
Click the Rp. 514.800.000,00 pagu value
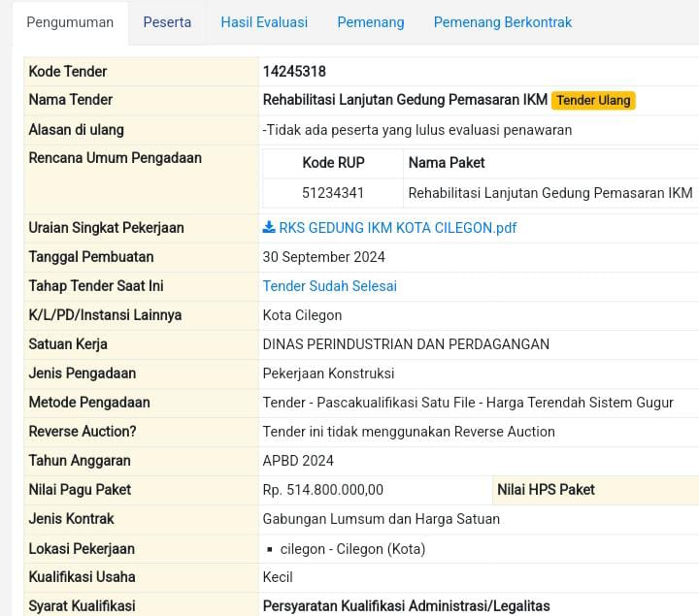323,490
